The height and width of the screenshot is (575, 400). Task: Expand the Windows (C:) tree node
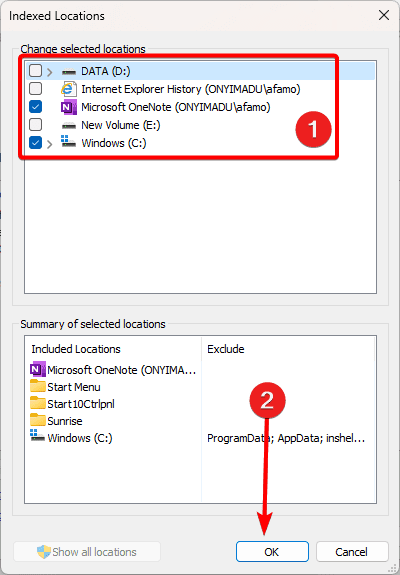(50, 143)
